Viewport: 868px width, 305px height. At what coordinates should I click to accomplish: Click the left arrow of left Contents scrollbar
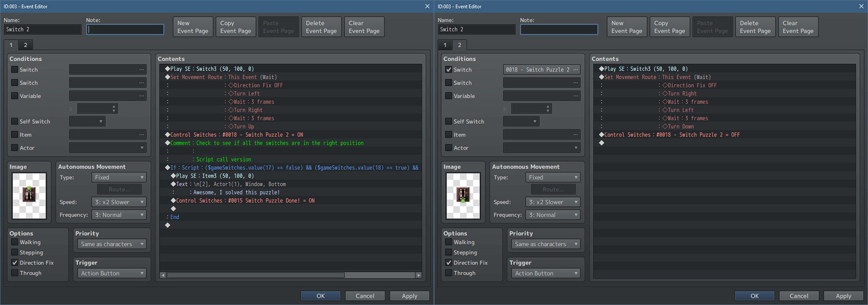pos(163,275)
